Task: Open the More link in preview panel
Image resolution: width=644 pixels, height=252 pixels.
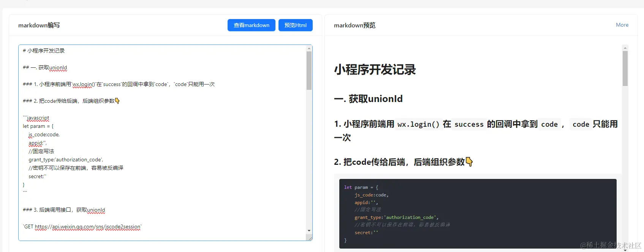Action: (622, 25)
